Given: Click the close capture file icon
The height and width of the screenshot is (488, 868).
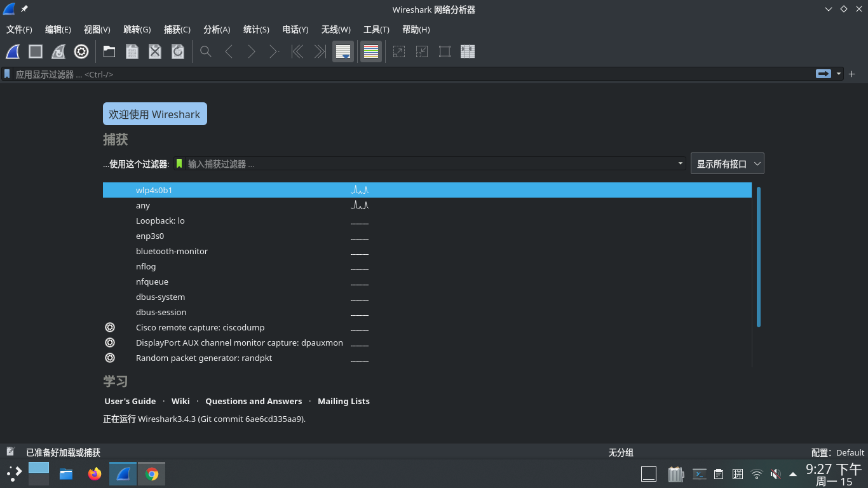Looking at the screenshot, I should (x=154, y=51).
